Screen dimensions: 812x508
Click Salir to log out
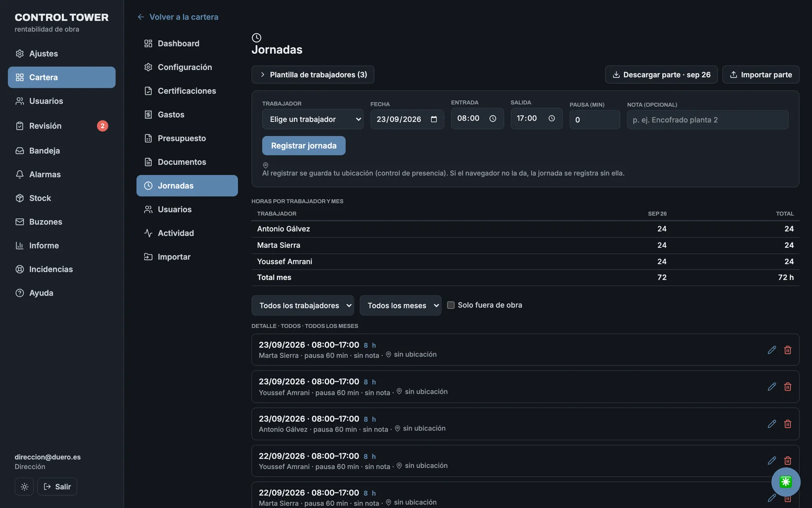(57, 487)
